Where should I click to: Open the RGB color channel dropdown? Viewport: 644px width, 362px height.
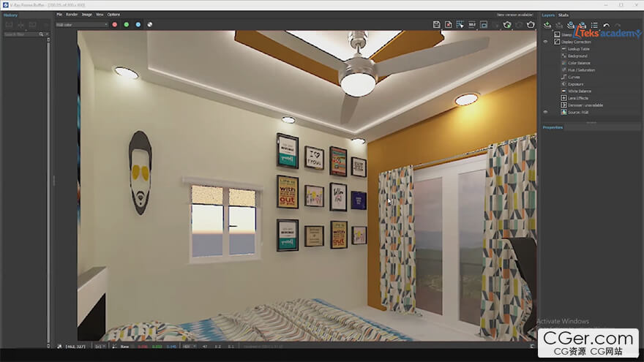pos(81,24)
